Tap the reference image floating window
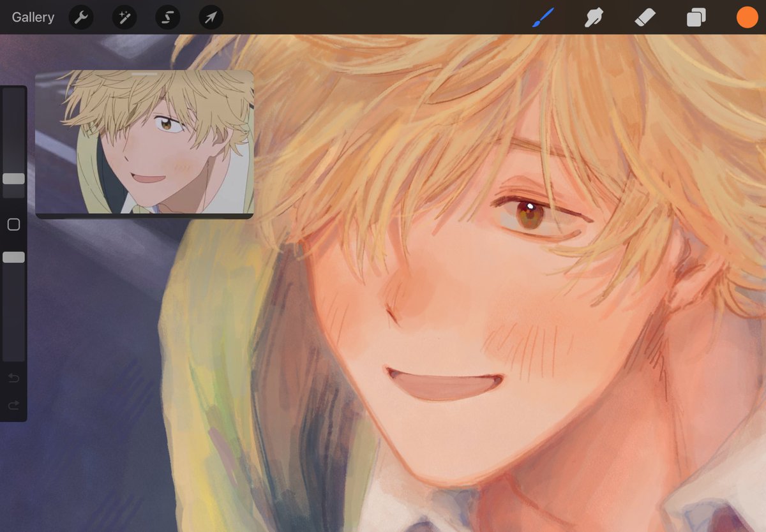 (144, 144)
